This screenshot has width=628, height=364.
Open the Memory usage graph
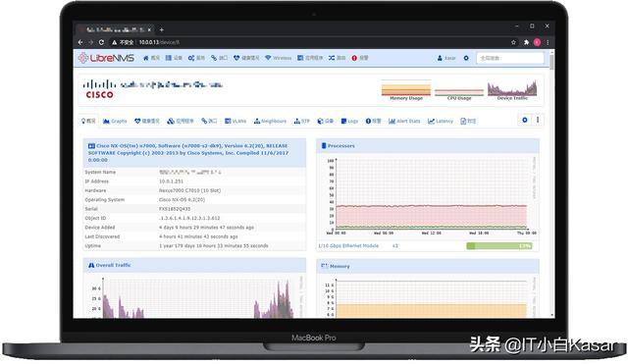[431, 298]
